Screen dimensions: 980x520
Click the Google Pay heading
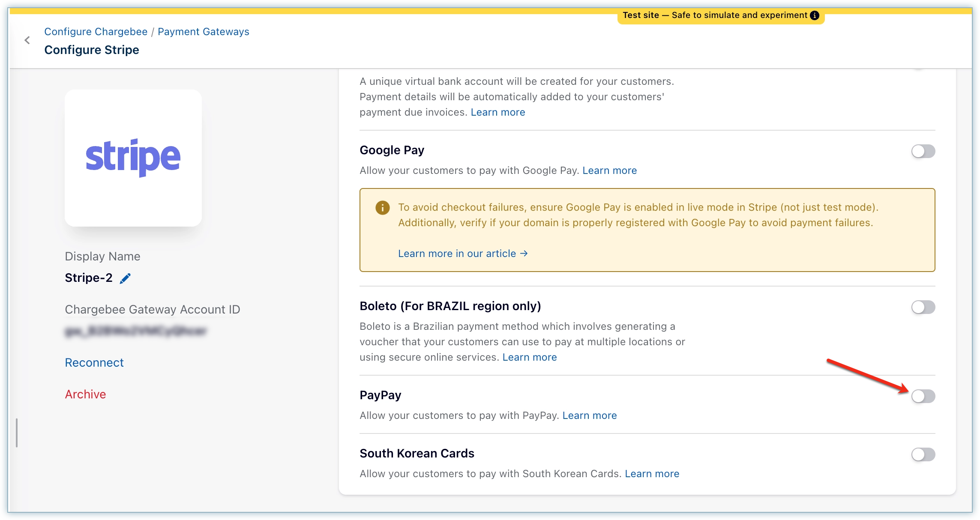[392, 150]
